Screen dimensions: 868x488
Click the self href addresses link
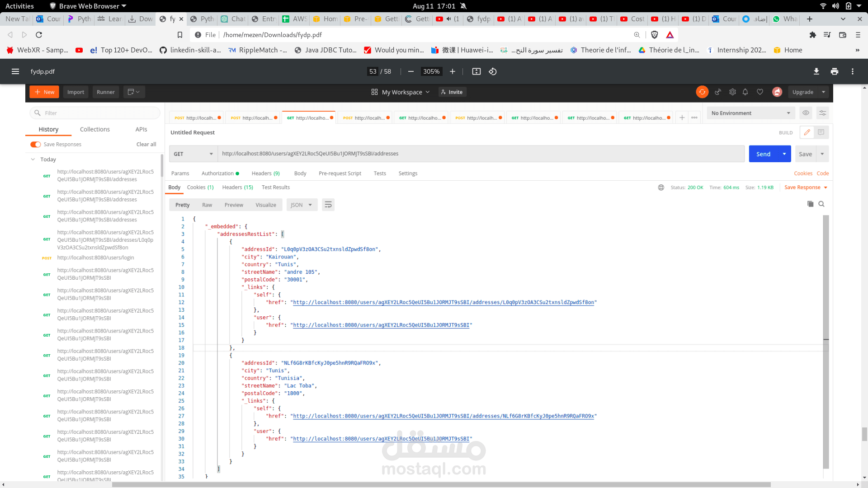pos(443,303)
